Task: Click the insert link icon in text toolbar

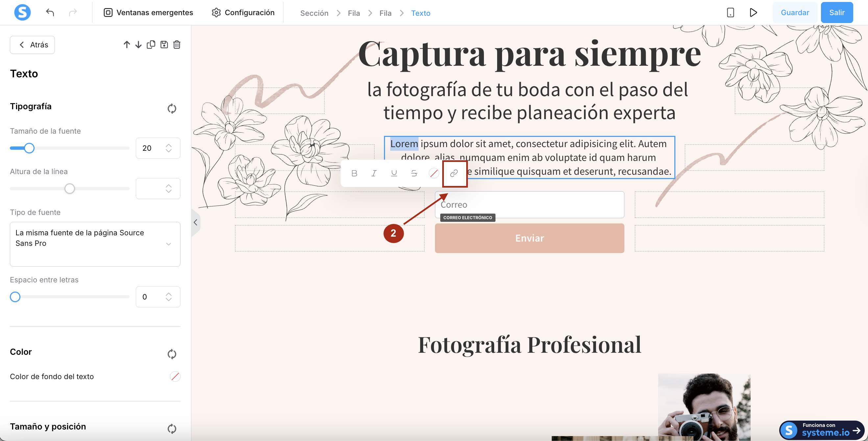Action: pyautogui.click(x=454, y=173)
